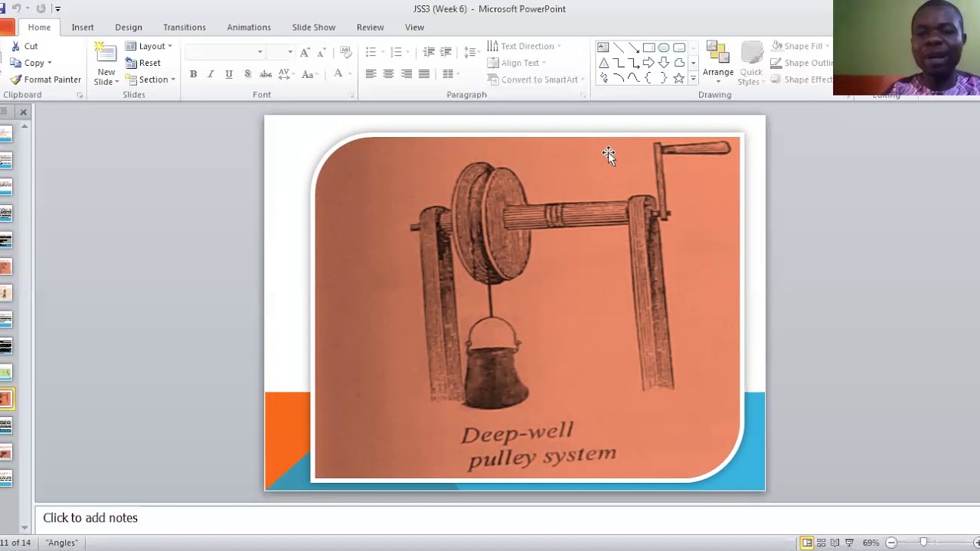
Task: Select the five-point star shape
Action: click(x=679, y=78)
